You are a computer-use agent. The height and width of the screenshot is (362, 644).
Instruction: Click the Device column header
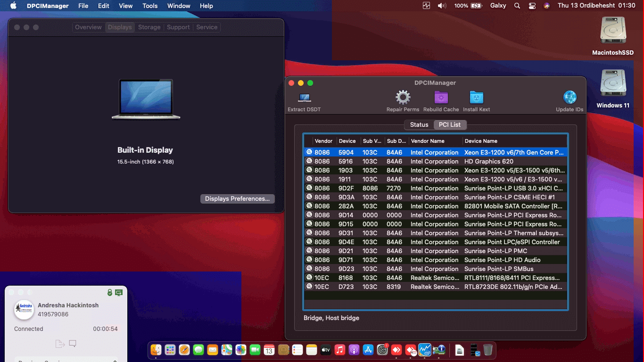pyautogui.click(x=348, y=141)
